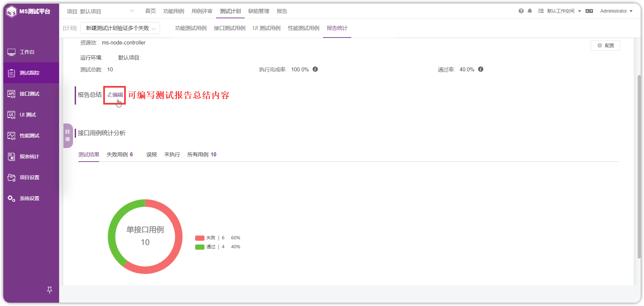Open the 系统设置 gears icon
644x306 pixels.
click(x=12, y=198)
